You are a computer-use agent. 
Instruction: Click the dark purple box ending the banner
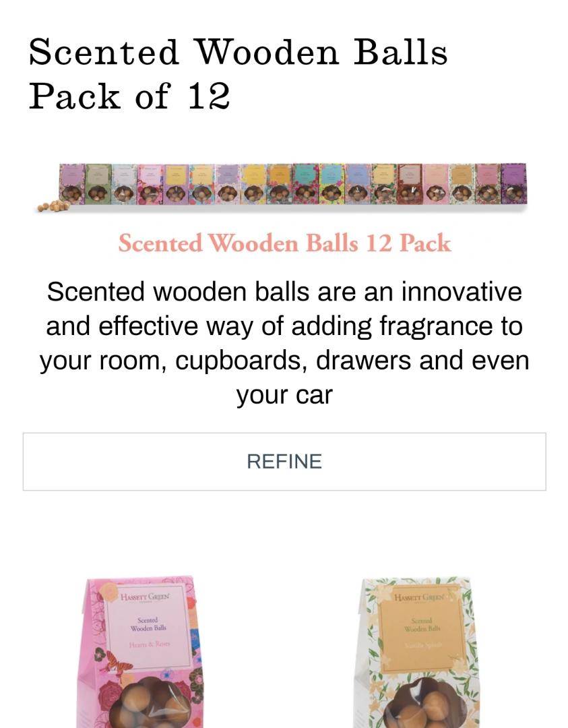(513, 183)
